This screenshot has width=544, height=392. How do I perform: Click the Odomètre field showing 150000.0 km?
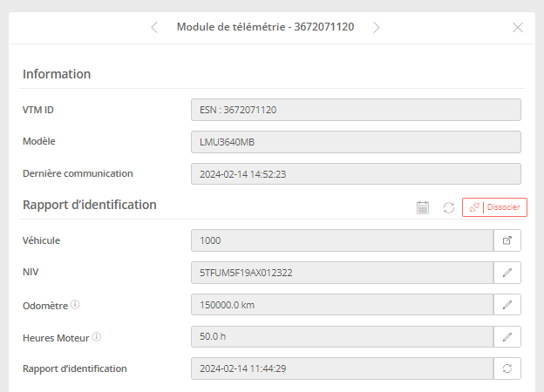(x=342, y=305)
